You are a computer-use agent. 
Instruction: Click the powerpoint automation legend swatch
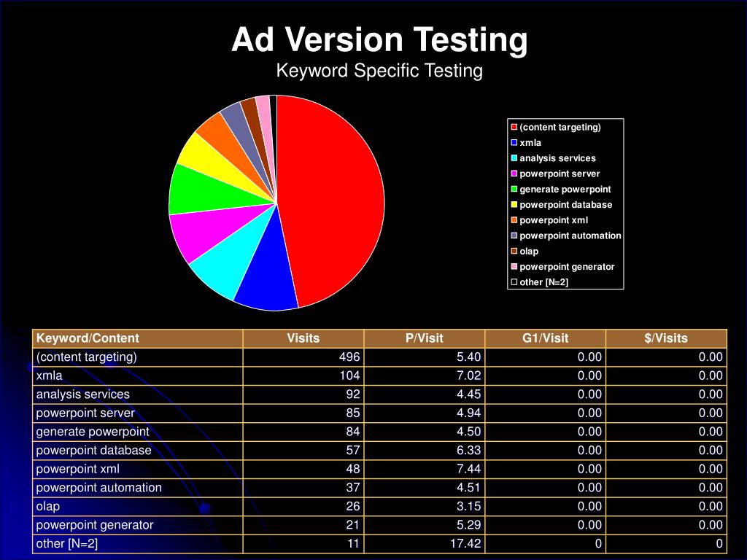[514, 236]
